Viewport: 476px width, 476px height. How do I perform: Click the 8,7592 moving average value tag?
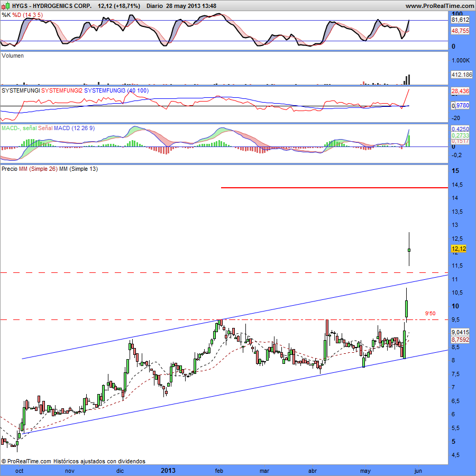(x=460, y=340)
